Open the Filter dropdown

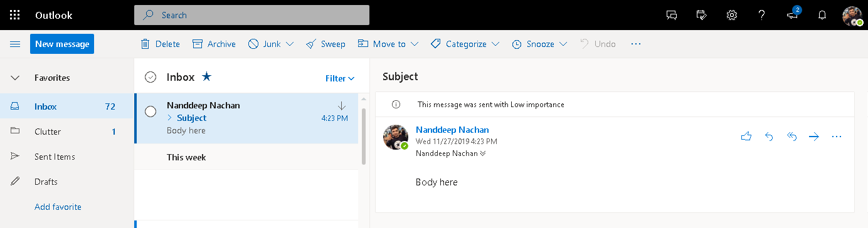[x=340, y=78]
